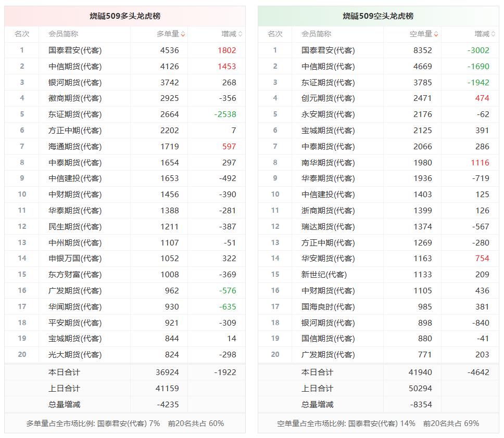Select short total change value -4642
The height and width of the screenshot is (438, 504).
click(x=478, y=372)
